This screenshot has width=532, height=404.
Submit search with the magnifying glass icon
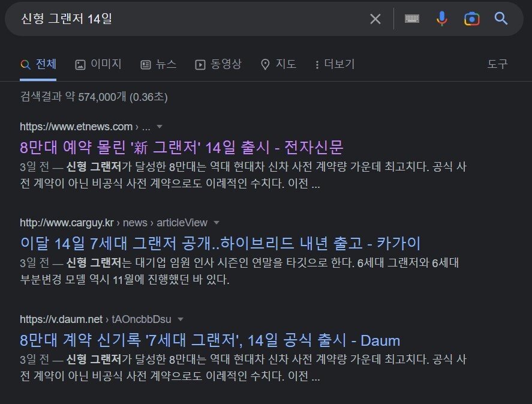point(501,19)
